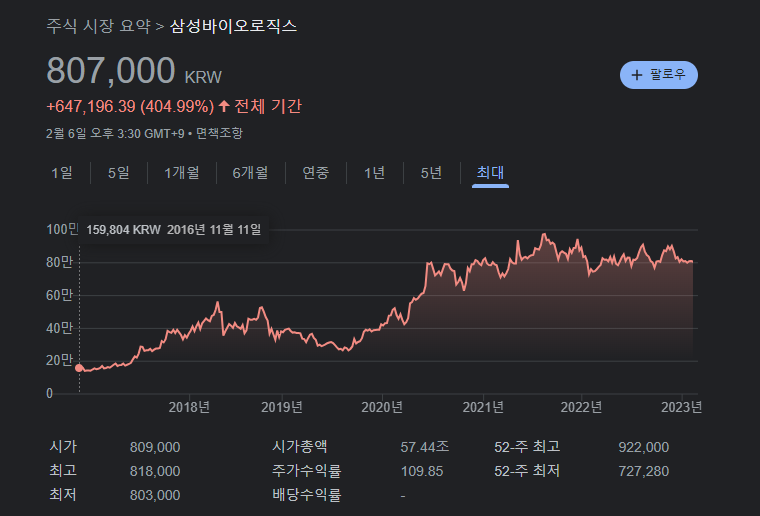Open the 주식 시장 요약 breadcrumb link
The image size is (760, 516).
coord(98,26)
